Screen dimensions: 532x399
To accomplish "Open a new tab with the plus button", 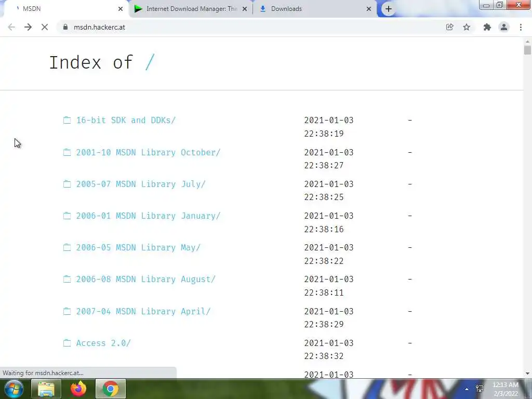I will (x=389, y=9).
